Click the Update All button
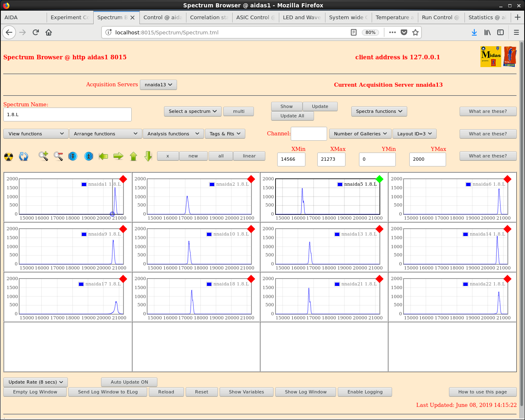Screen dimensions: 525x420 click(x=292, y=116)
